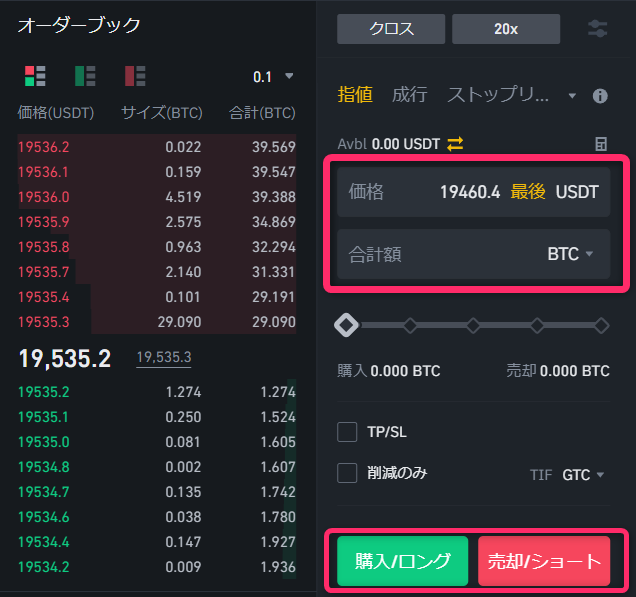Viewport: 636px width, 597px height.
Task: Click the USDT transfer arrows icon
Action: coord(455,144)
